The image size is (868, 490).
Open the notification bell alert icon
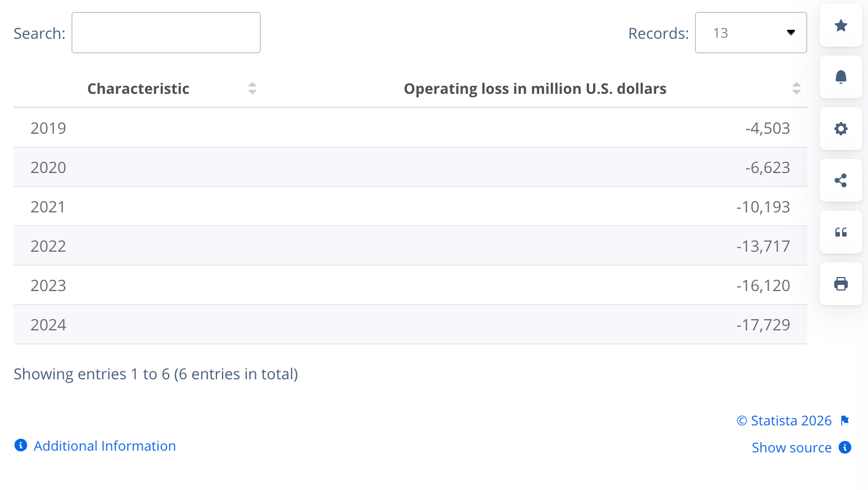pos(840,77)
